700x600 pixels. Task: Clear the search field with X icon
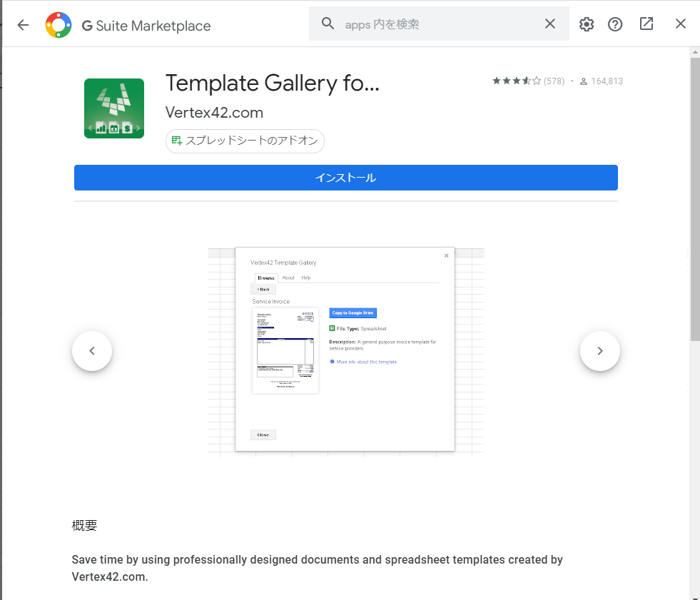coord(550,24)
